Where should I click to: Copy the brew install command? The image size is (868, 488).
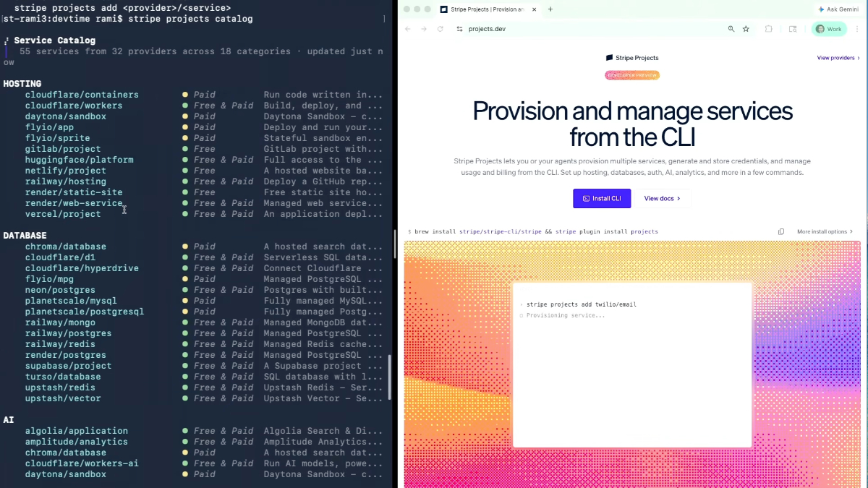(x=781, y=231)
